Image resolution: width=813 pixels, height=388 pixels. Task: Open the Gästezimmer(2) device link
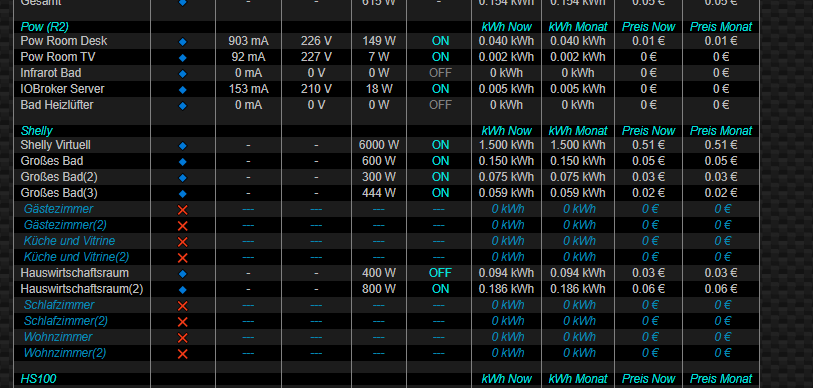click(65, 225)
